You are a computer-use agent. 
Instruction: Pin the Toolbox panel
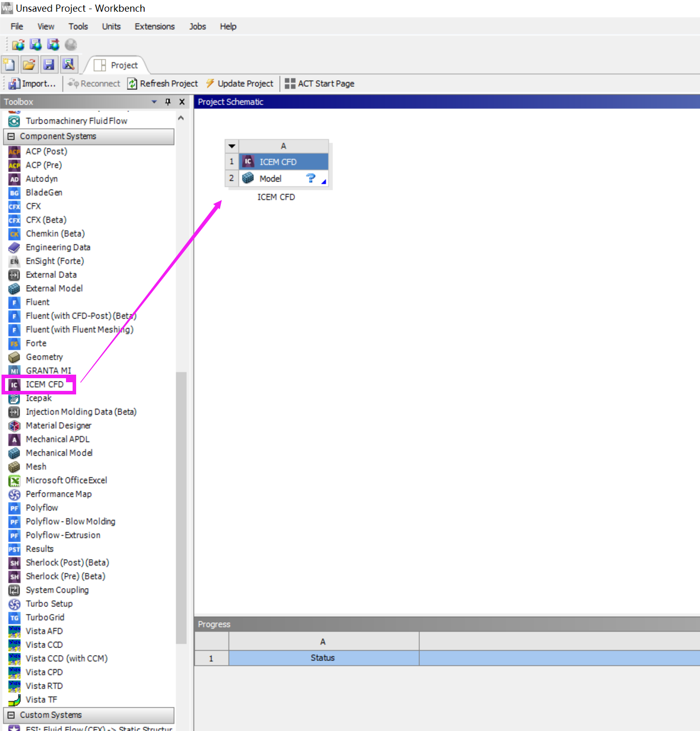(168, 102)
